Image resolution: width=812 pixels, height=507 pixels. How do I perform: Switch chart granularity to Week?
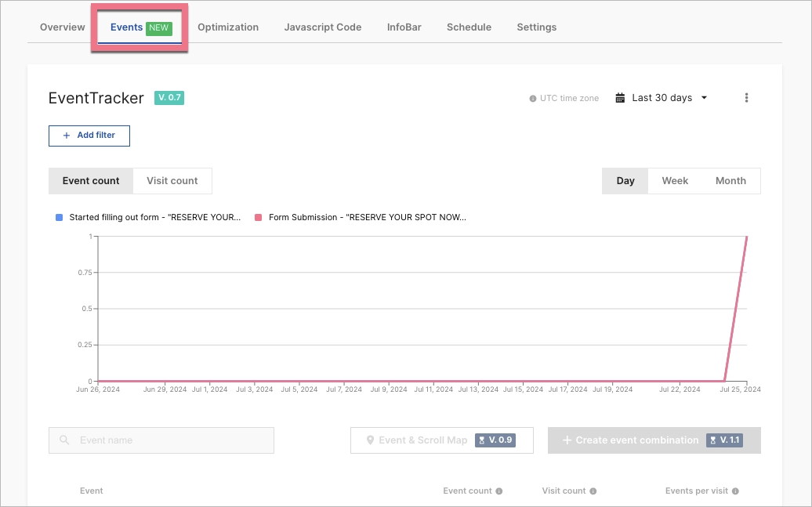[675, 180]
